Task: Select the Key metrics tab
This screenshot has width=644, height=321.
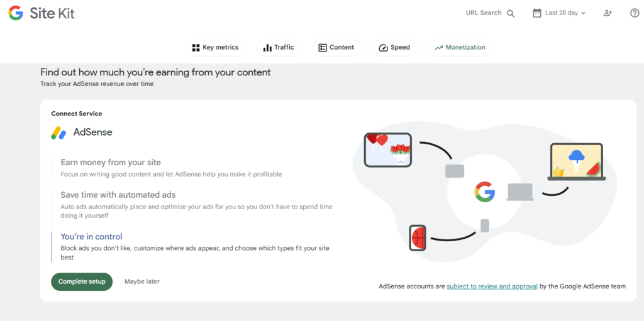Action: click(214, 48)
